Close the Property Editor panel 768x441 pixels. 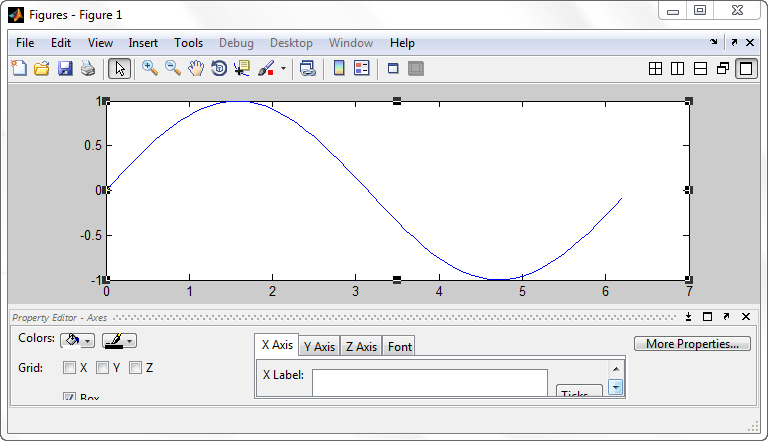[x=745, y=317]
